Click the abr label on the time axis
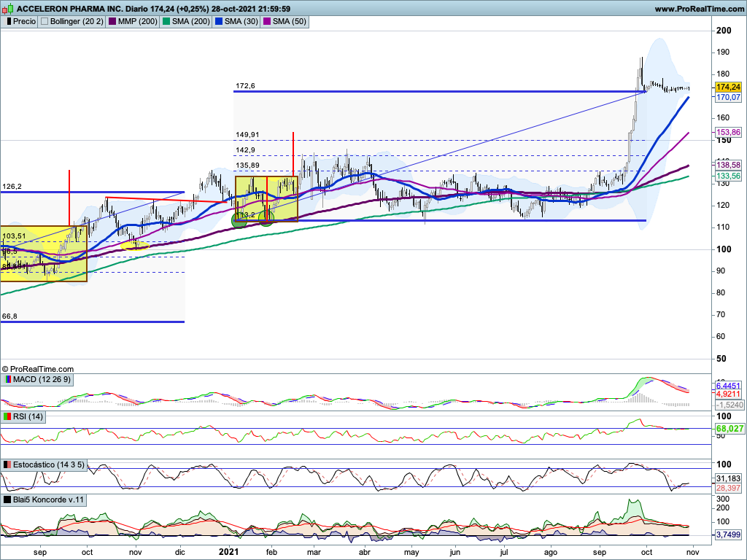The image size is (747, 560). 365,553
